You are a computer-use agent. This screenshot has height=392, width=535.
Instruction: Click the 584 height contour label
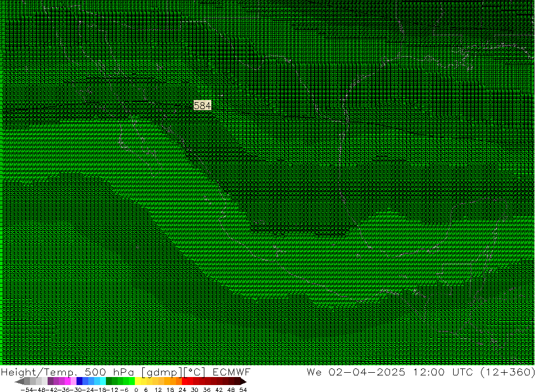202,105
